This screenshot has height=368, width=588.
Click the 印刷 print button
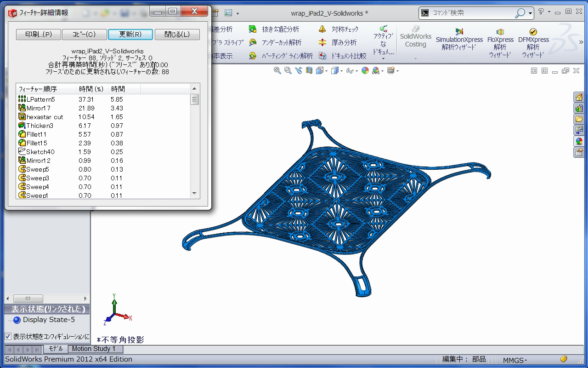coord(39,34)
